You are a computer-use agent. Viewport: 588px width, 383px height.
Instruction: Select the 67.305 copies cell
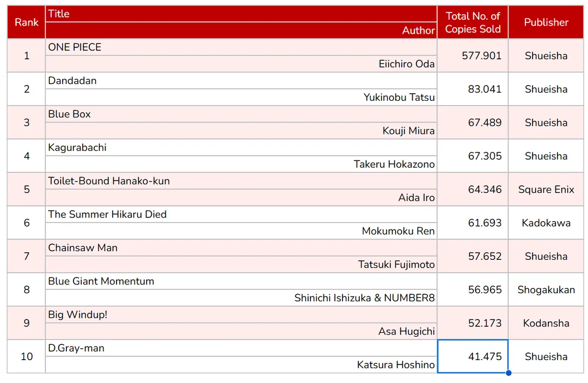pos(473,156)
